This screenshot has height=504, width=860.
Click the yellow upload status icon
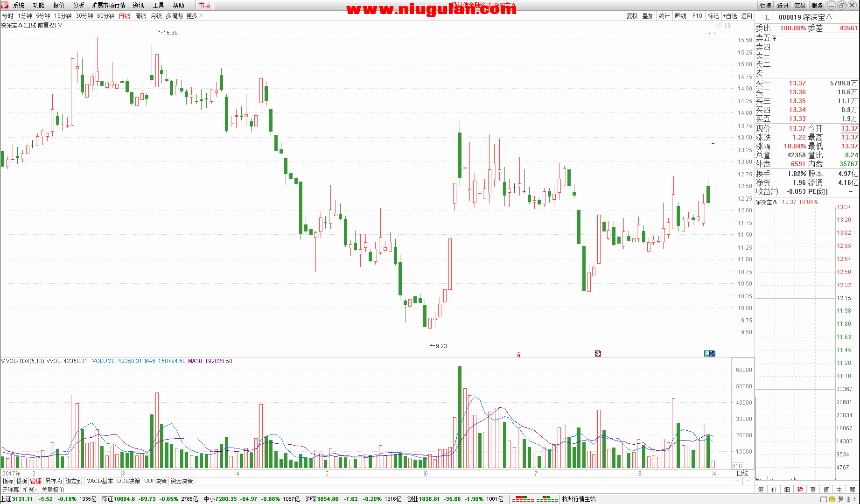pyautogui.click(x=832, y=499)
